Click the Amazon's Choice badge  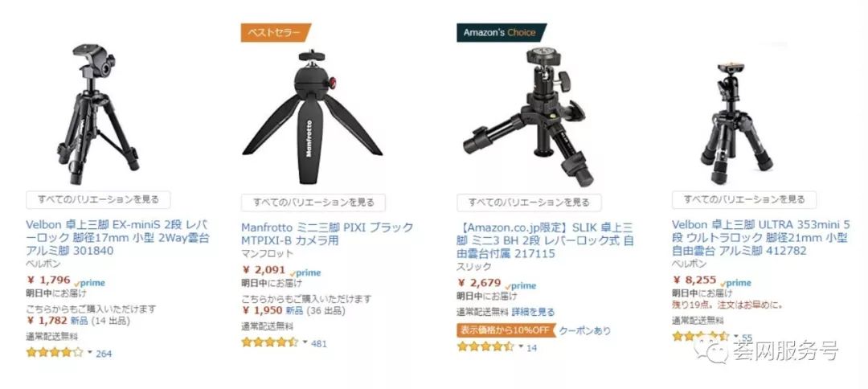click(501, 33)
